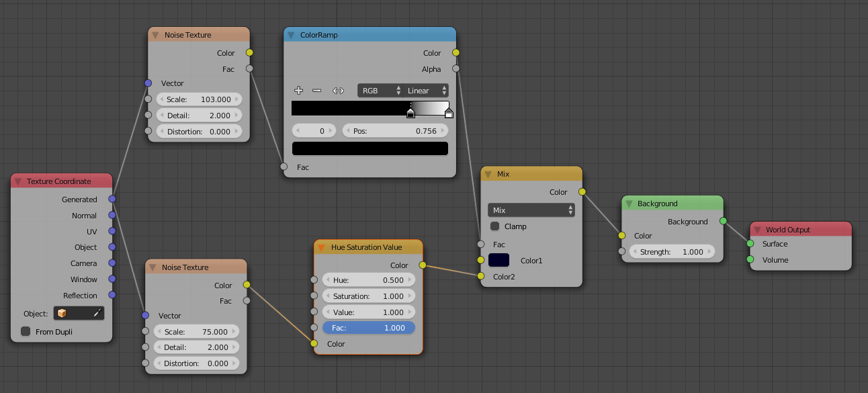Click the Object data field in Texture Coordinate
868x393 pixels.
(79, 313)
